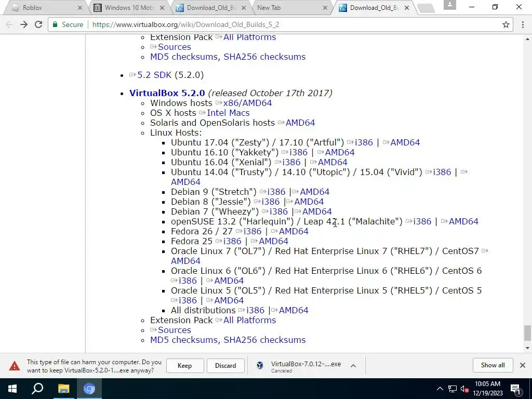
Task: Click the green Secure padlock icon
Action: tap(55, 24)
